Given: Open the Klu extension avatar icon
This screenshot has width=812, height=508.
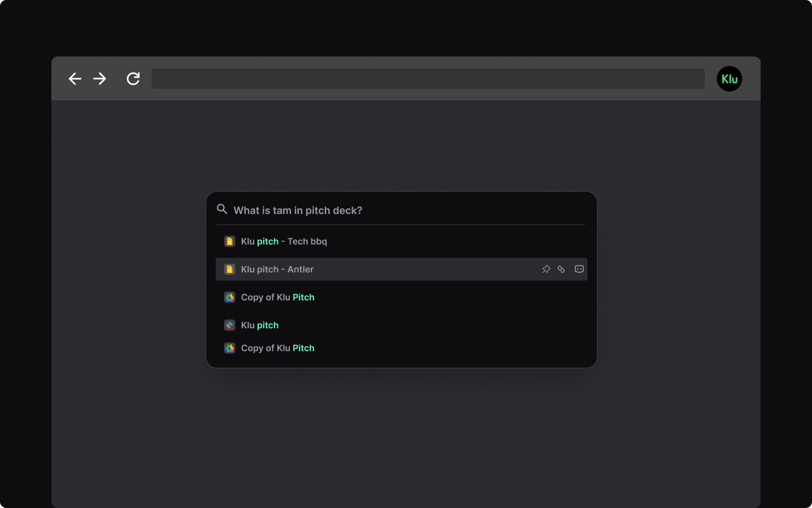Looking at the screenshot, I should 730,79.
